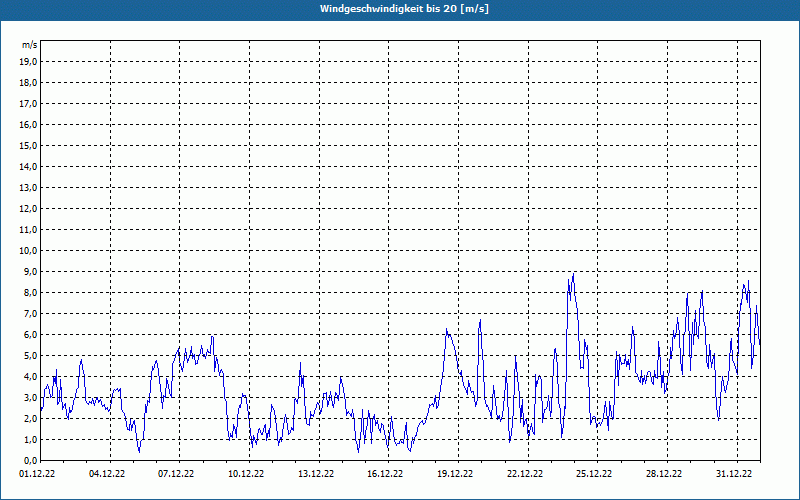Image resolution: width=800 pixels, height=500 pixels.
Task: Select the 2,0 y-axis label
Action: point(30,418)
